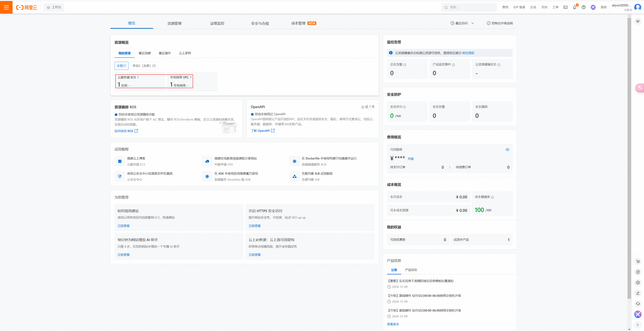
Task: Open 如何使用 ROS link
Action: [126, 131]
